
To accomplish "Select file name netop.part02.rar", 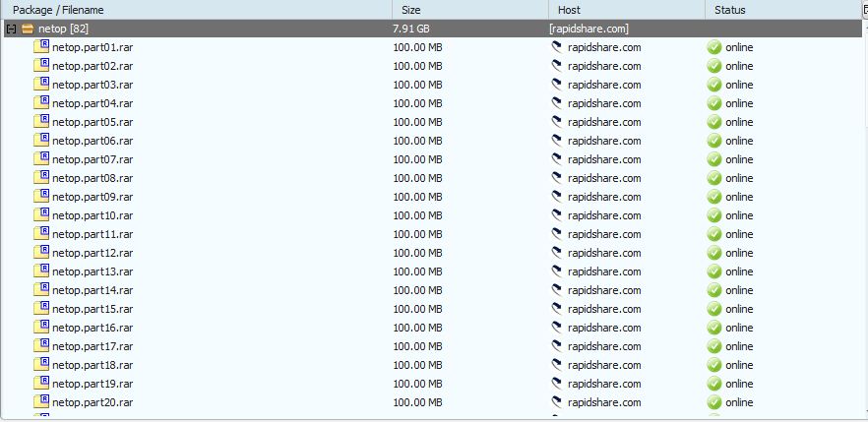I will pos(93,66).
